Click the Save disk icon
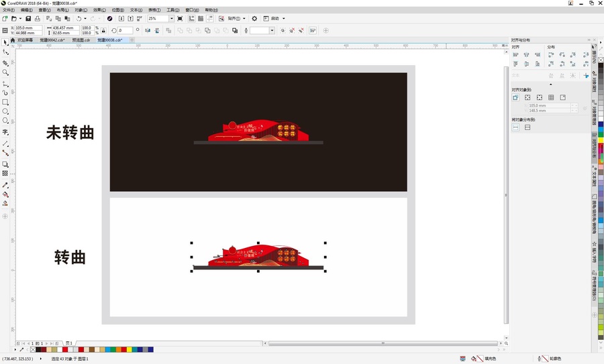Screen dimensions: 604x364 tap(28, 19)
